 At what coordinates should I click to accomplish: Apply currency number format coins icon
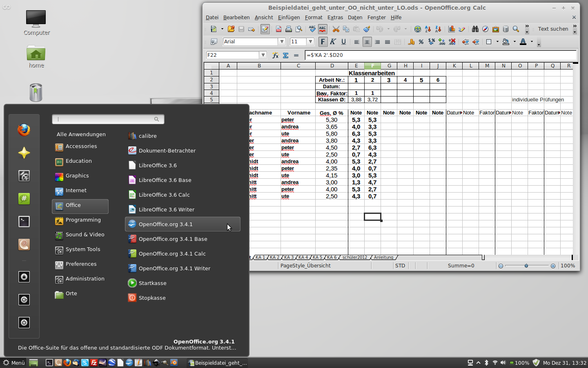click(x=411, y=42)
